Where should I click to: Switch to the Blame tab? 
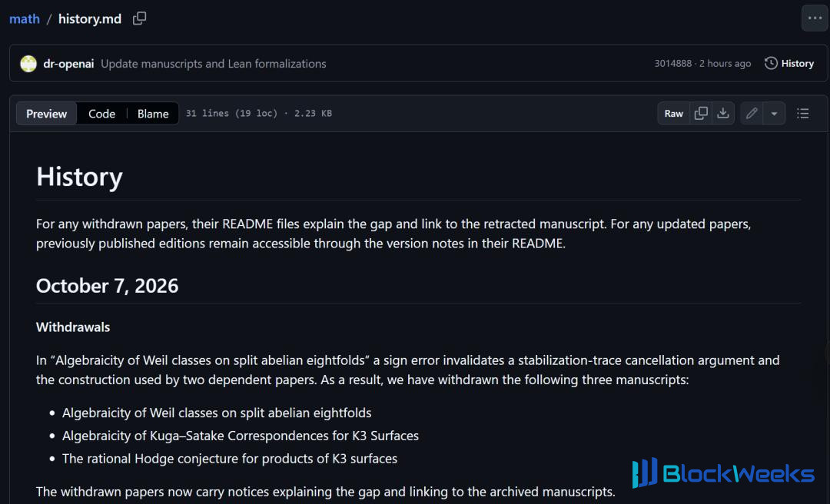click(153, 113)
